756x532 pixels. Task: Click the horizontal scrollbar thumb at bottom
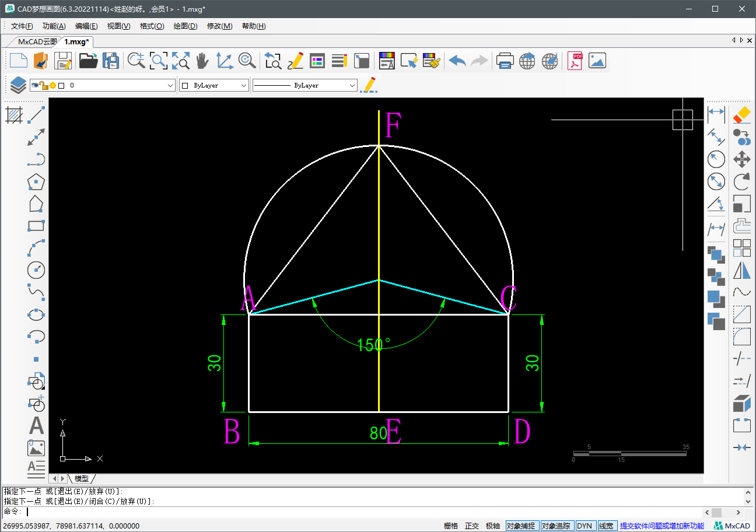(x=716, y=512)
